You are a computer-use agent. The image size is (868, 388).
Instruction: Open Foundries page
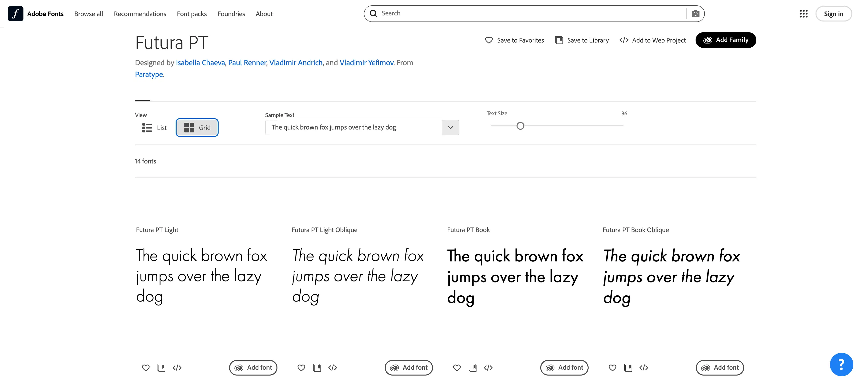(x=231, y=14)
